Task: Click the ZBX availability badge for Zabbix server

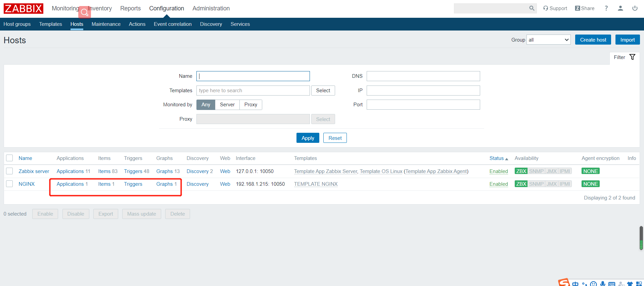Action: pos(521,171)
